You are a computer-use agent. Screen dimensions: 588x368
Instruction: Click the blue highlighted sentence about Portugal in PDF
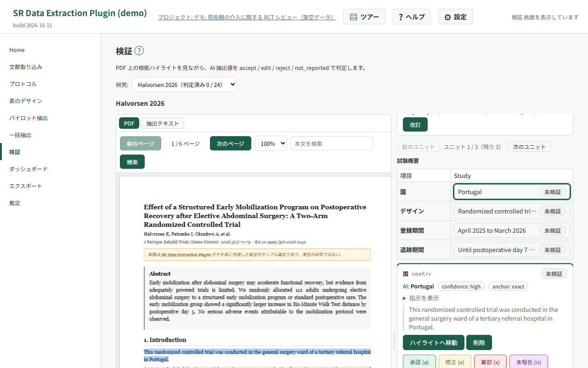[x=257, y=356]
